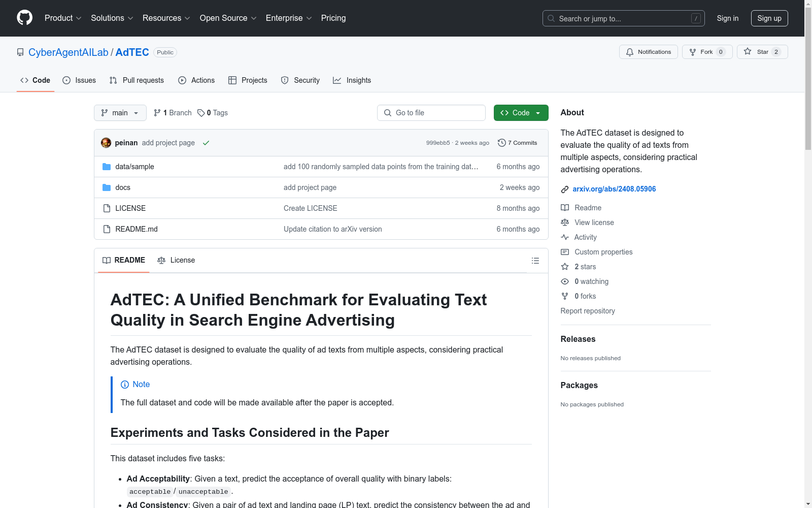Select the README tab in file viewer
The image size is (812, 508).
click(124, 260)
